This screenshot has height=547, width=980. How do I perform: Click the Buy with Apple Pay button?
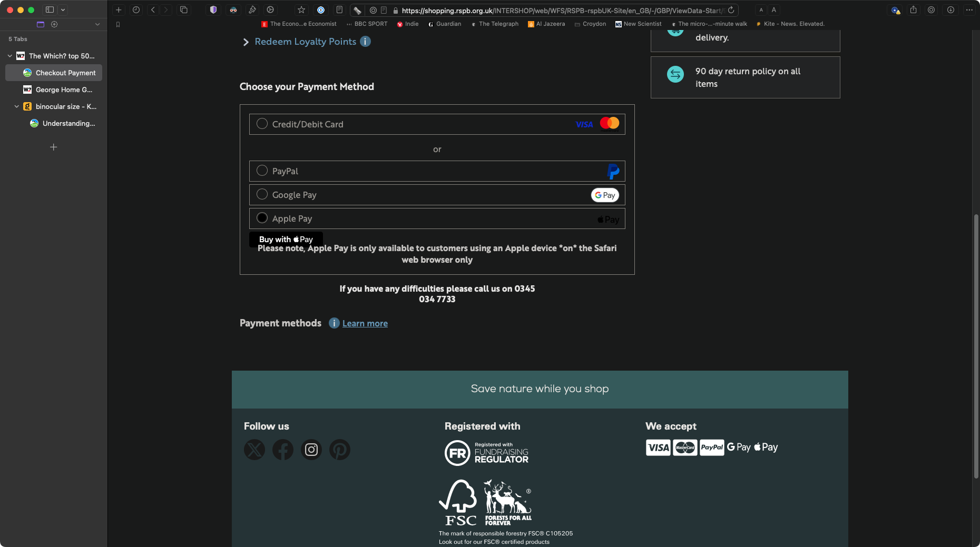coord(286,239)
